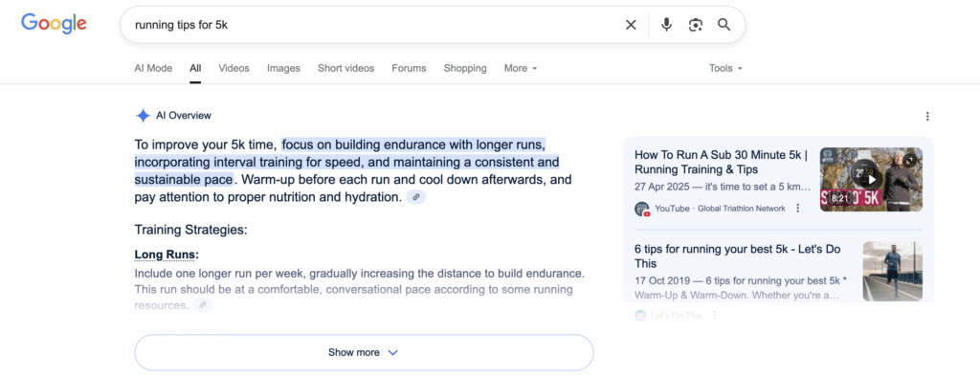
Task: Click the AI Overview label
Action: [x=184, y=116]
